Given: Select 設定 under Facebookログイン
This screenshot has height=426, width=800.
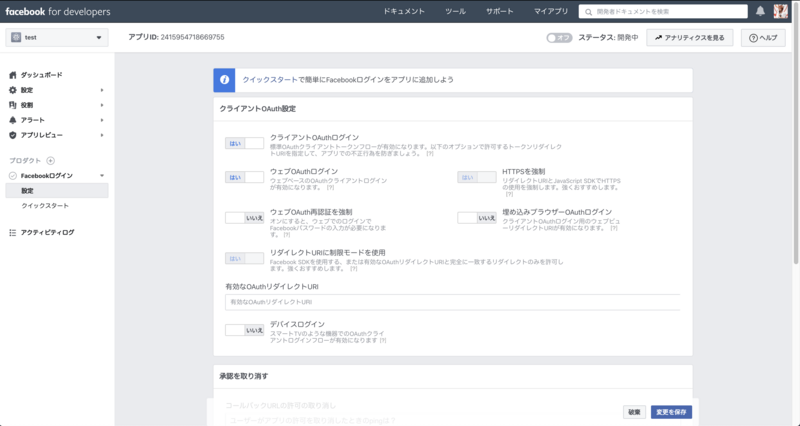Looking at the screenshot, I should point(57,191).
